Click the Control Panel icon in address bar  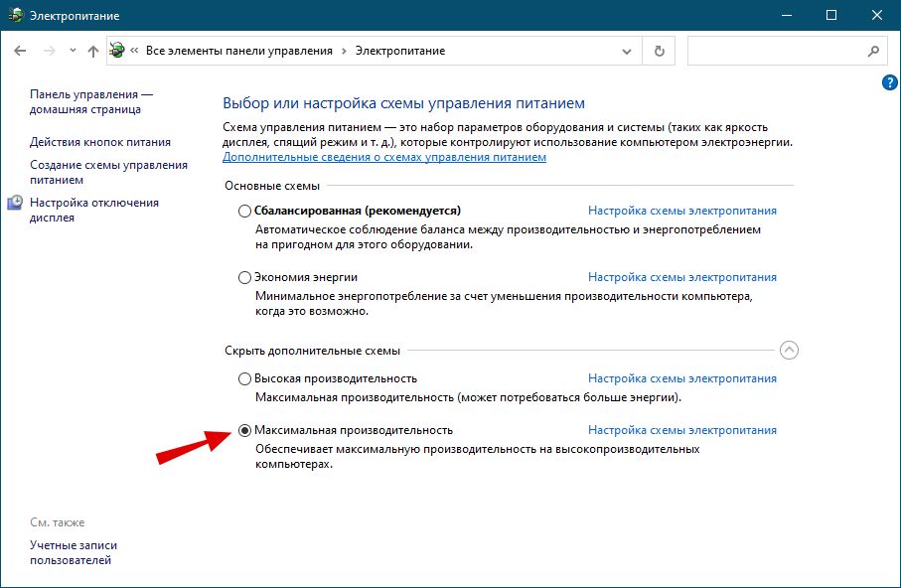[118, 51]
